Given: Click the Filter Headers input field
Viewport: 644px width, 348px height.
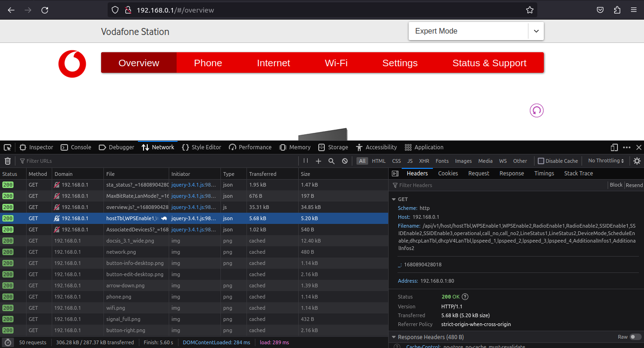Looking at the screenshot, I should [499, 185].
